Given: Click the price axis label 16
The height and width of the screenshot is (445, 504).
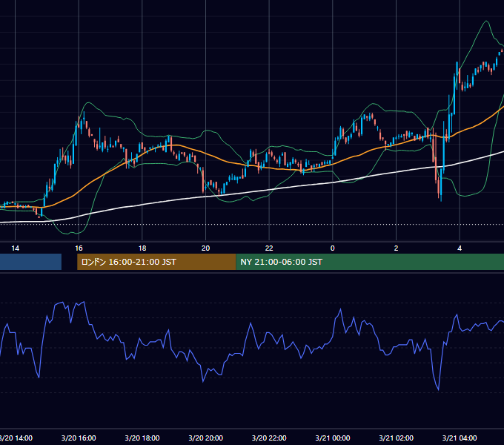Looking at the screenshot, I should click(79, 248).
